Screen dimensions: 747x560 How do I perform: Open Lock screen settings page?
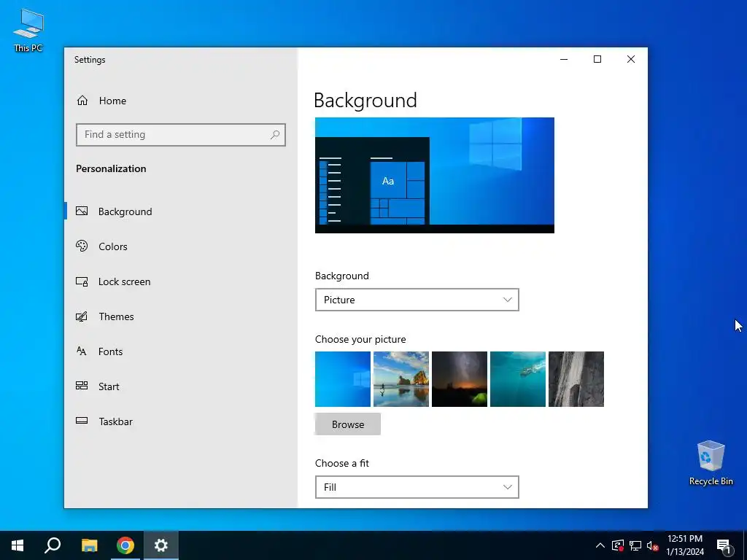(x=124, y=281)
